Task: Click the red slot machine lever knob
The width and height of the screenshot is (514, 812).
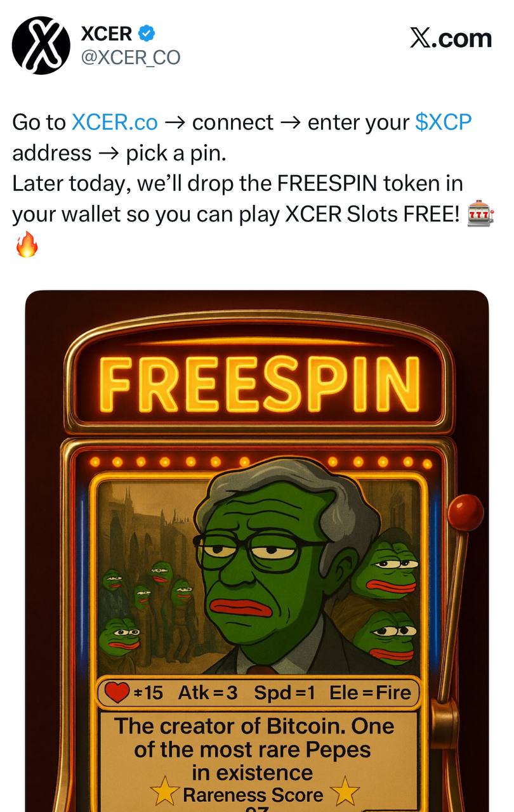Action: coord(465,513)
